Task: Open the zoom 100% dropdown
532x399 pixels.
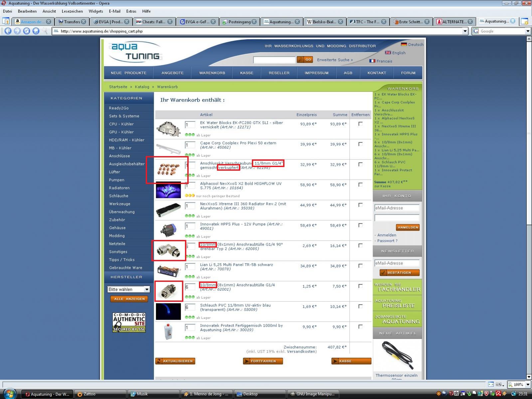Action: click(528, 384)
